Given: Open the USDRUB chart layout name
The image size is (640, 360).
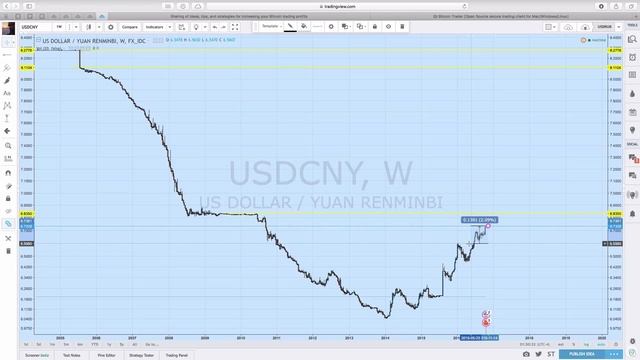Looking at the screenshot, I should pyautogui.click(x=604, y=27).
